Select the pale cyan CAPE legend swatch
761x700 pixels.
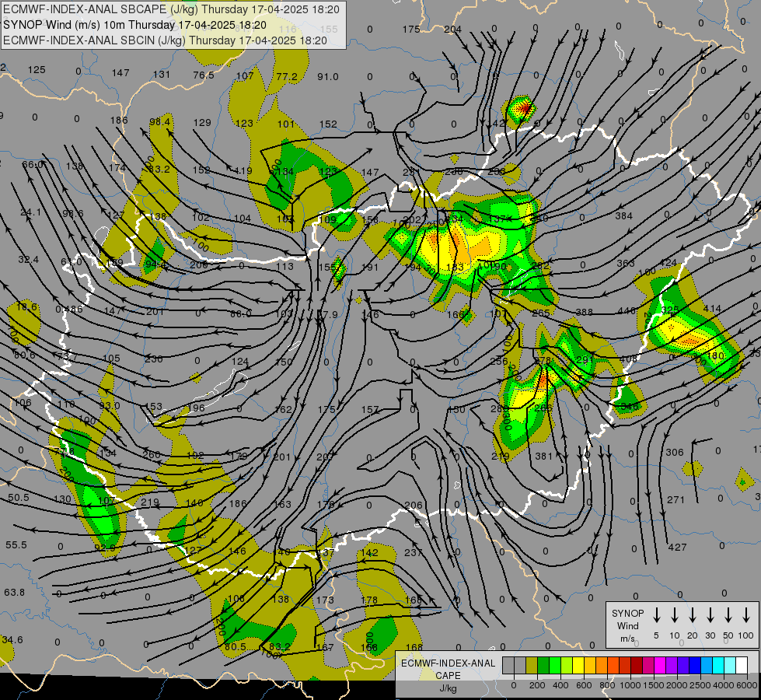tap(729, 665)
